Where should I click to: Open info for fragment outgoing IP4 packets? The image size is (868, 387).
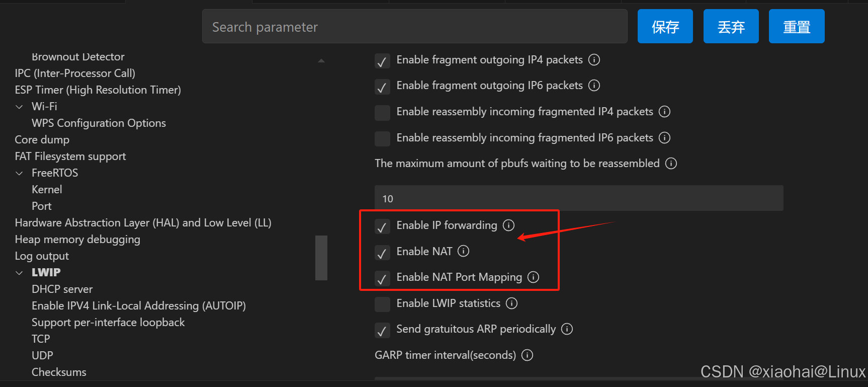[x=594, y=59]
